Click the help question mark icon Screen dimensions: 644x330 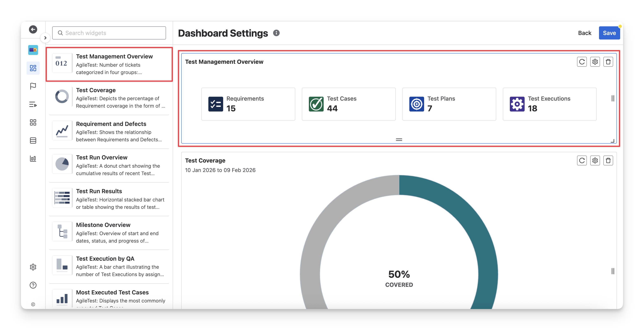click(x=33, y=285)
